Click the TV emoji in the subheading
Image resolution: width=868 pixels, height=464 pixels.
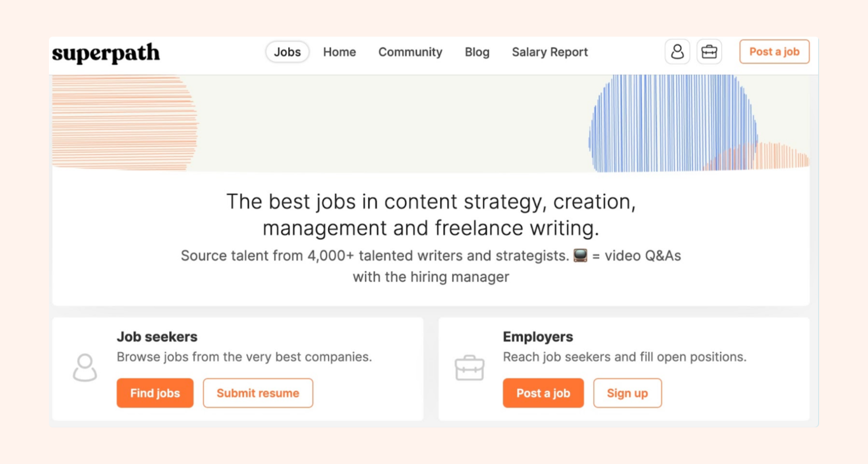[x=580, y=255]
